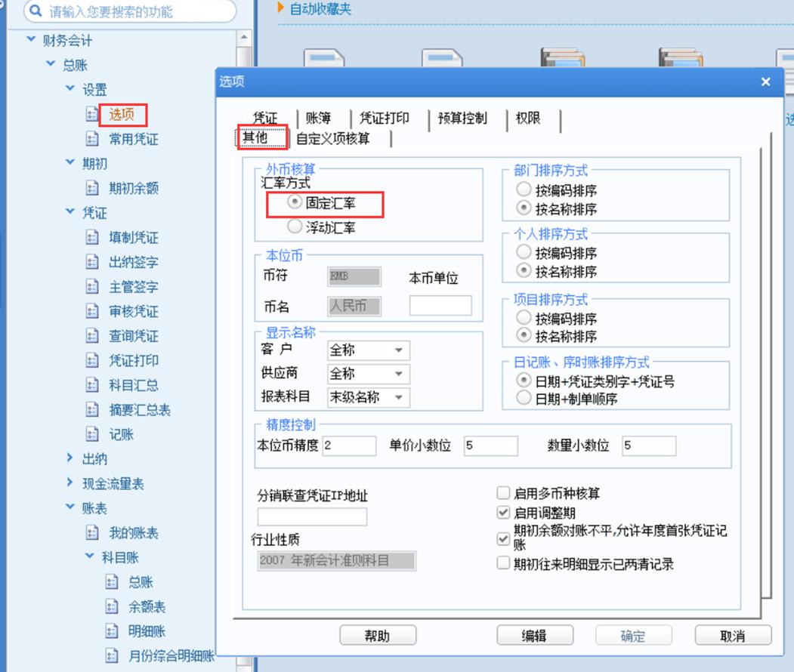Click the 编辑 button
794x672 pixels.
tap(535, 635)
